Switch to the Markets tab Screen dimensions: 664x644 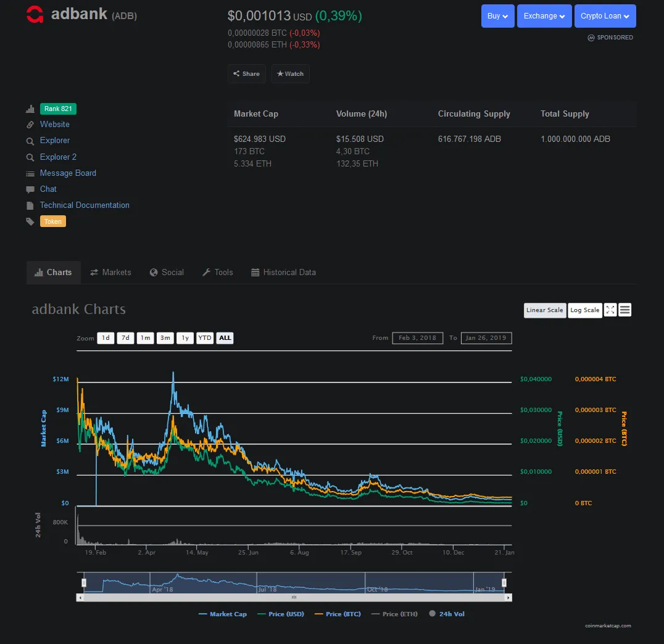pyautogui.click(x=110, y=273)
